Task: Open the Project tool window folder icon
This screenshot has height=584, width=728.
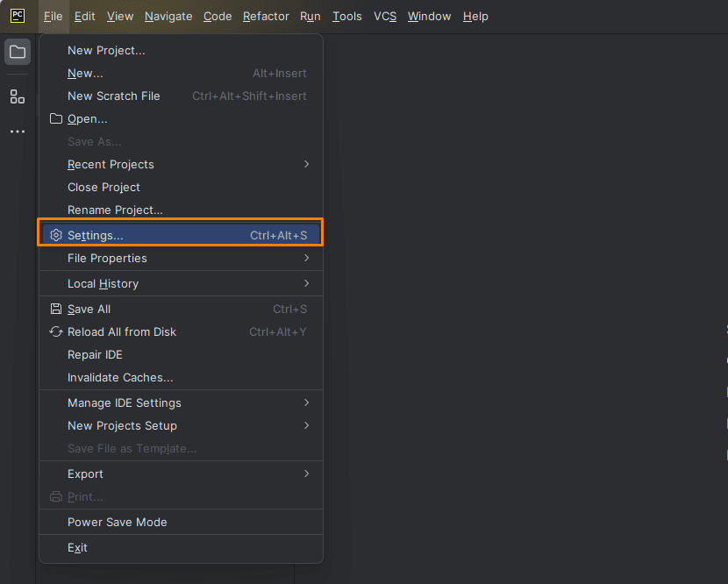Action: click(x=18, y=52)
